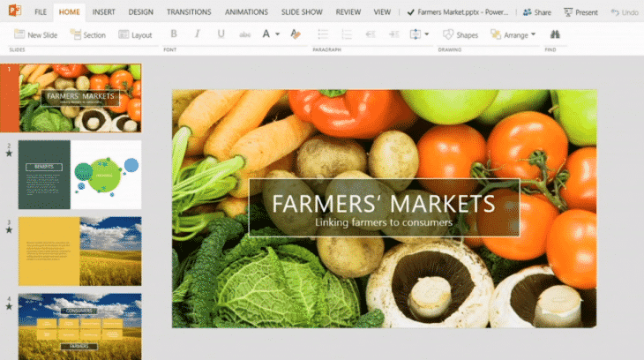644x360 pixels.
Task: Open the Shapes gallery
Action: point(461,34)
